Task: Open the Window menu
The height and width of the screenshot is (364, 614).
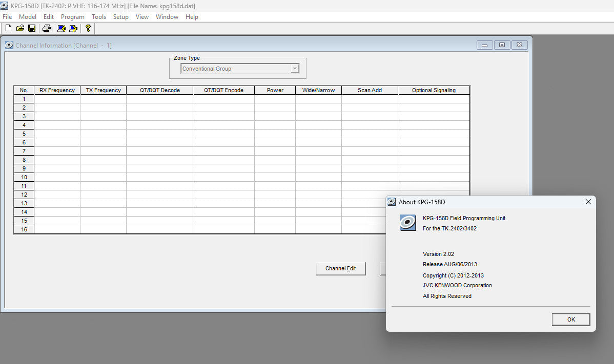Action: (167, 17)
